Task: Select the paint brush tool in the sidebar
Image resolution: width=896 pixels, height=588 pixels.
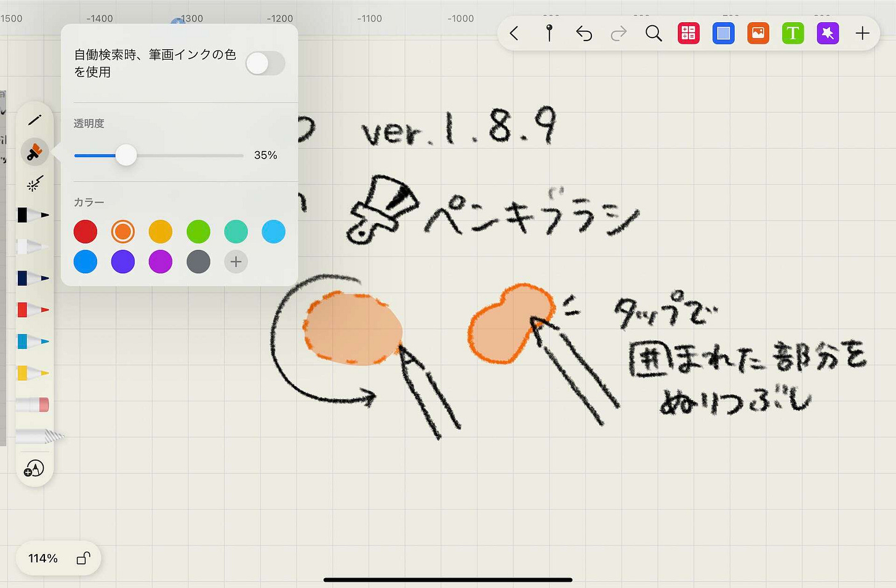Action: (34, 152)
